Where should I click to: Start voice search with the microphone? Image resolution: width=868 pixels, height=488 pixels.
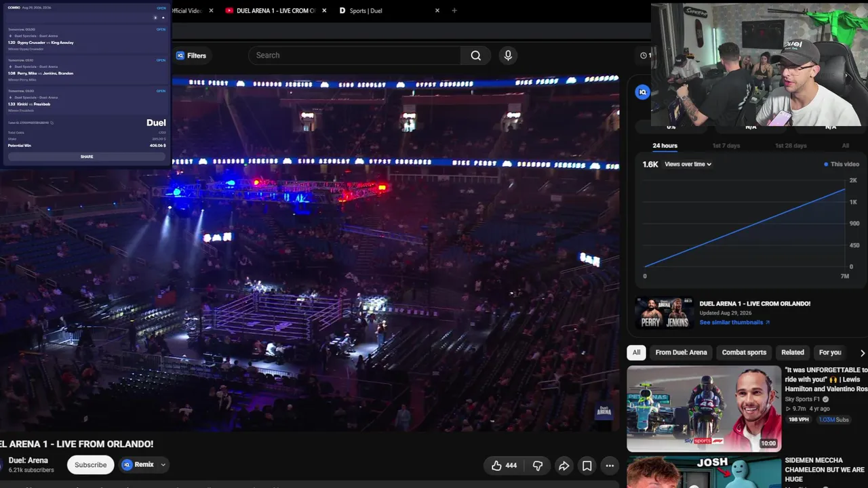click(508, 56)
